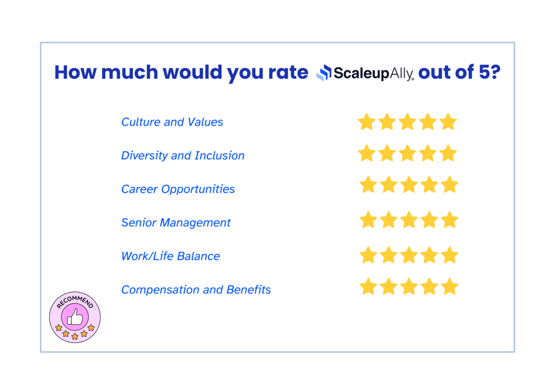Select third star for Senior Management
555x392 pixels.
409,220
